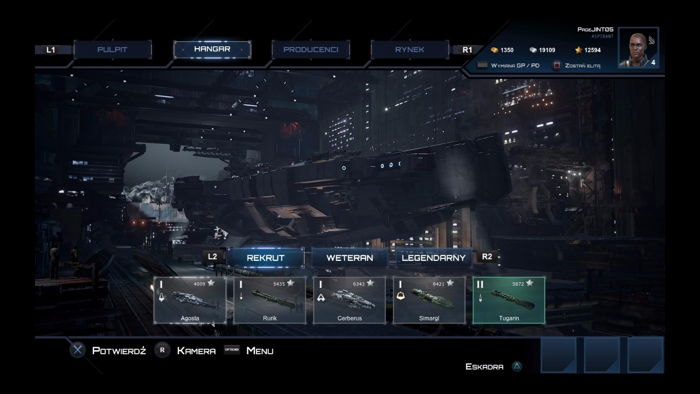This screenshot has width=700, height=394.
Task: Click the tier I marker on Cerberus card
Action: click(x=321, y=284)
